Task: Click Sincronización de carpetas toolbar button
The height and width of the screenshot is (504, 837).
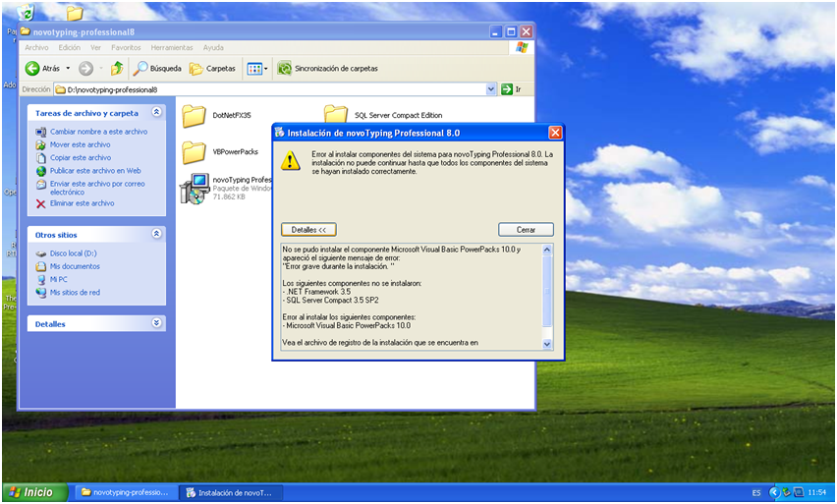Action: pos(328,69)
